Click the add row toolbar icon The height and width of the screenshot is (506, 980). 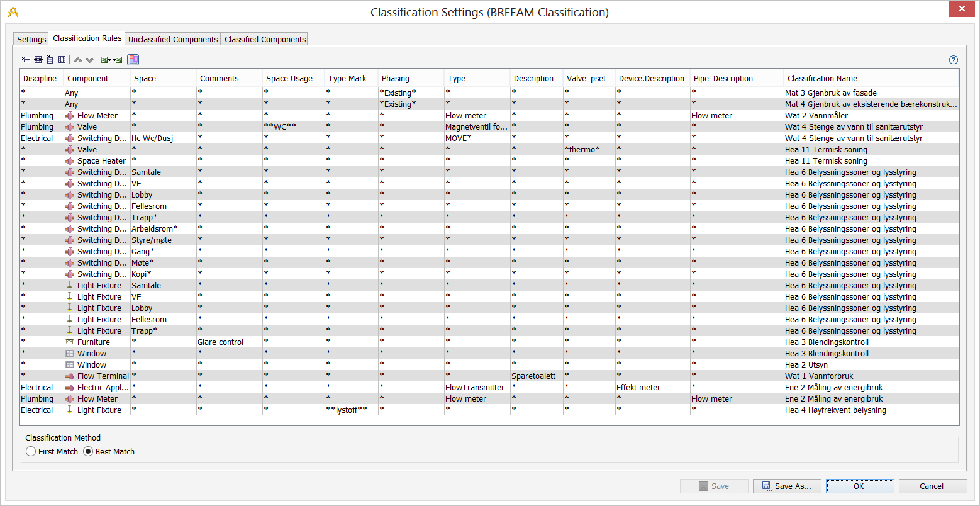26,60
